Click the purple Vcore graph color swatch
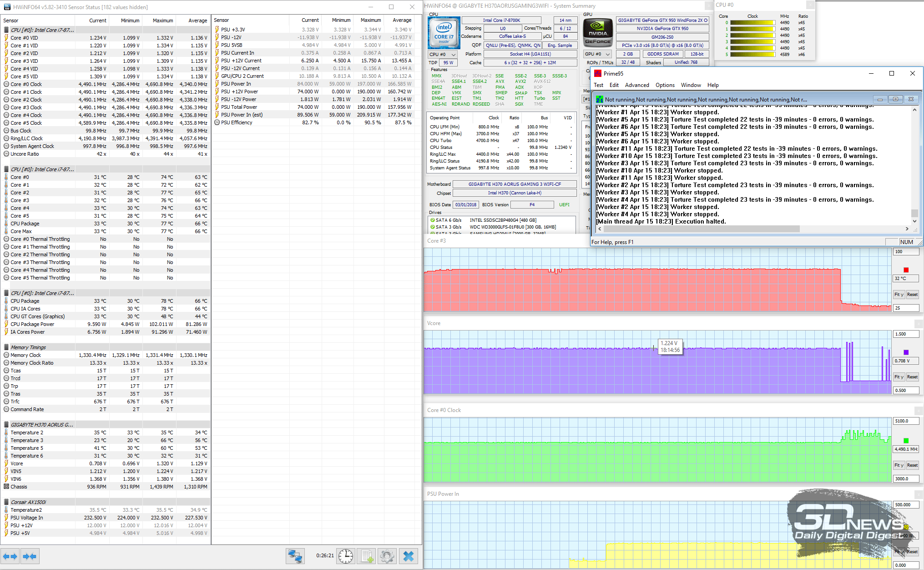The height and width of the screenshot is (570, 924). point(906,352)
